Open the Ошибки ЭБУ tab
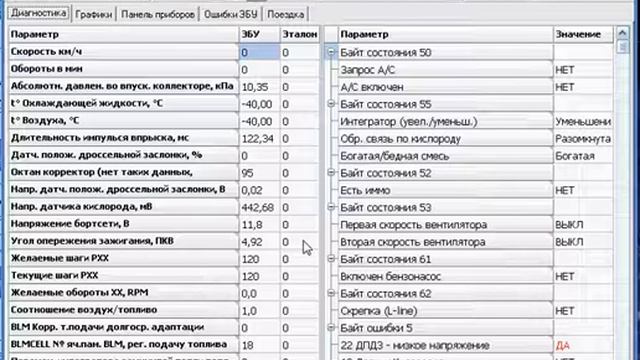The height and width of the screenshot is (360, 640). (231, 14)
